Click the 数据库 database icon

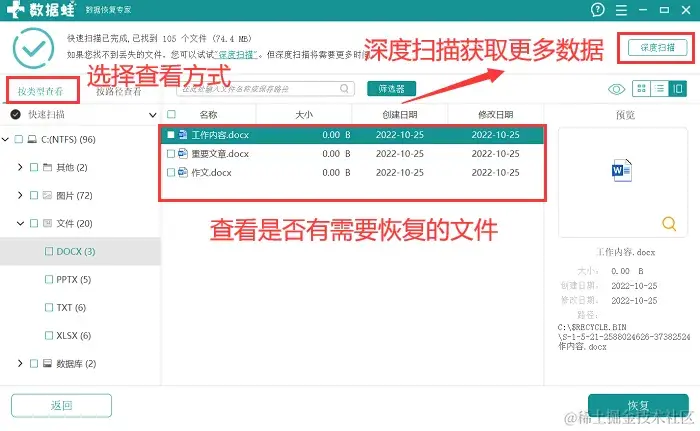coord(47,364)
